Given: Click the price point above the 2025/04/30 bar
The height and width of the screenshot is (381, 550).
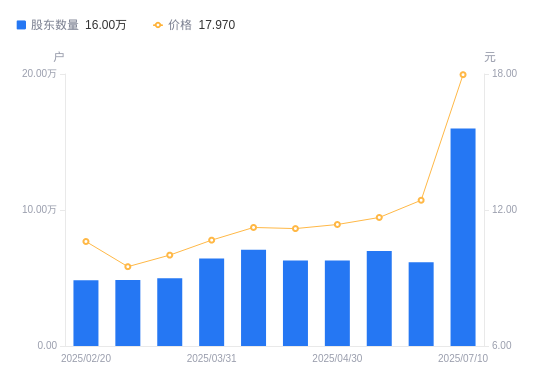Looking at the screenshot, I should point(337,225).
